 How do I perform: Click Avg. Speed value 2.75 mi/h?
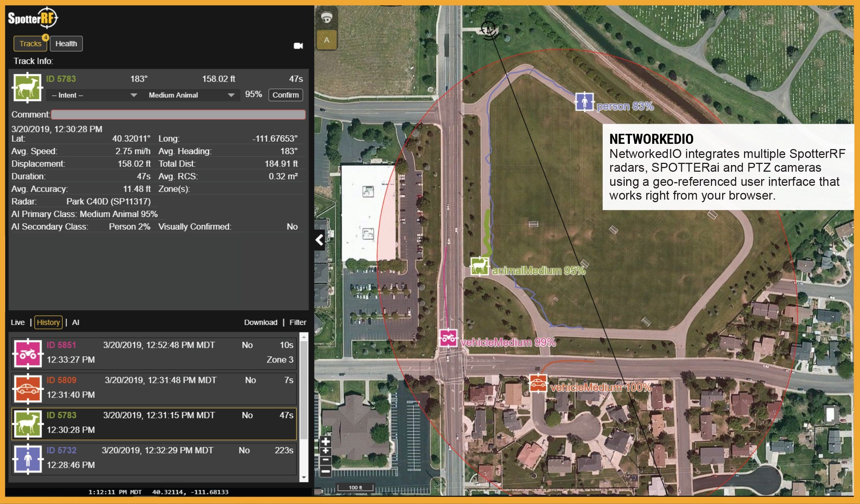point(133,151)
